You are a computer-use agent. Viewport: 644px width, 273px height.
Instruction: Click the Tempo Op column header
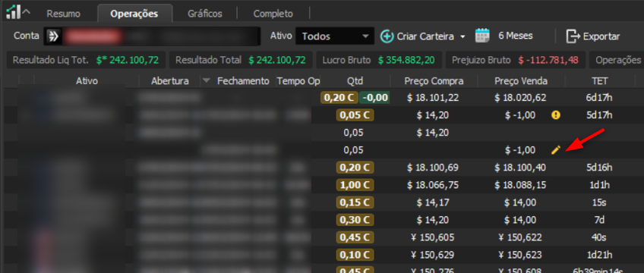pos(298,81)
